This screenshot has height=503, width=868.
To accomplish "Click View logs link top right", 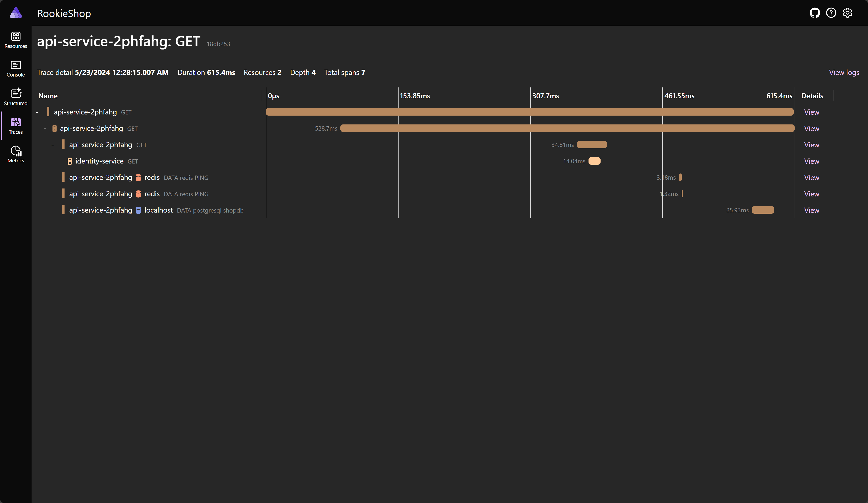I will (x=844, y=71).
